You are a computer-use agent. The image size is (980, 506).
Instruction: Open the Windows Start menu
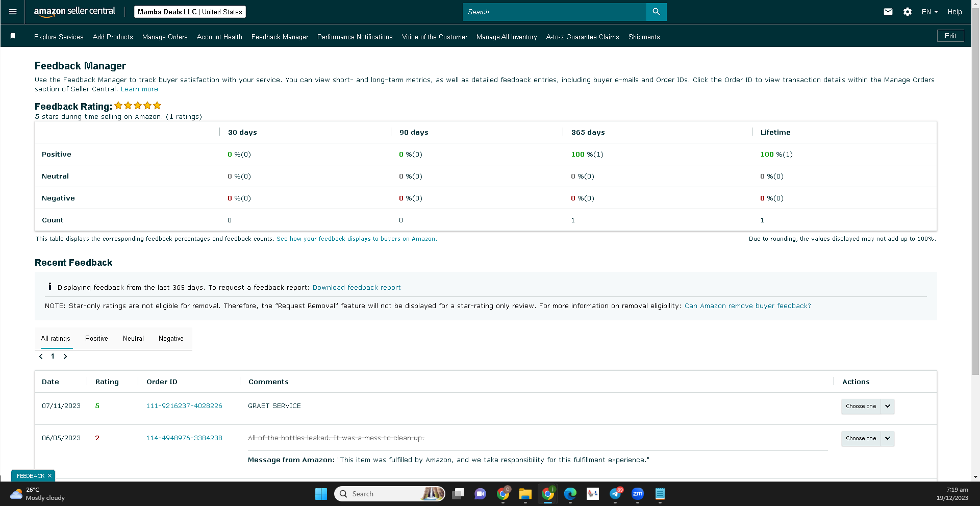point(321,494)
